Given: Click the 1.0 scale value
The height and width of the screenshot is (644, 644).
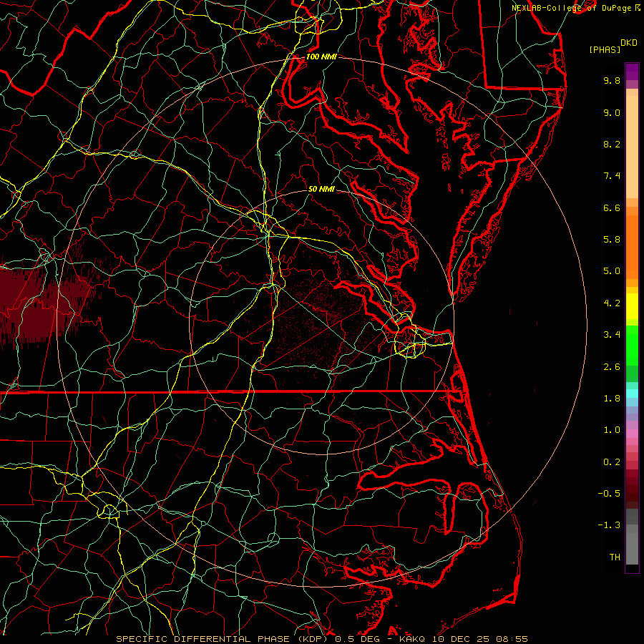Looking at the screenshot, I should click(x=612, y=430).
